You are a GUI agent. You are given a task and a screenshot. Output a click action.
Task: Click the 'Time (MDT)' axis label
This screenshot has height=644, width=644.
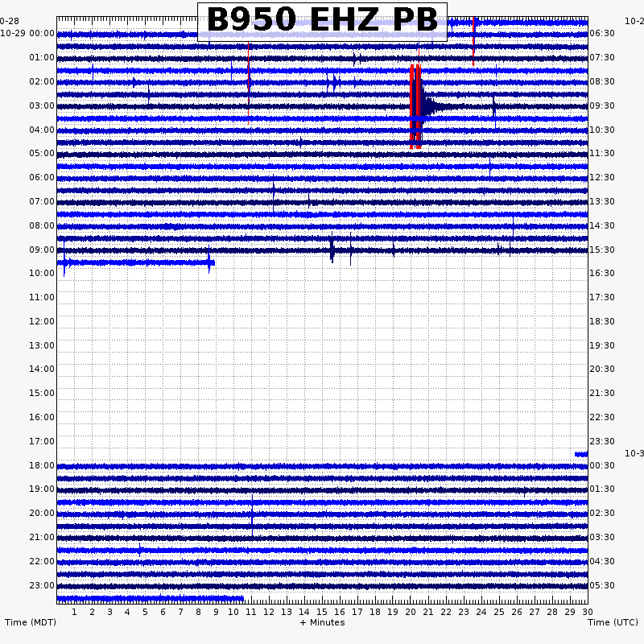click(x=31, y=622)
